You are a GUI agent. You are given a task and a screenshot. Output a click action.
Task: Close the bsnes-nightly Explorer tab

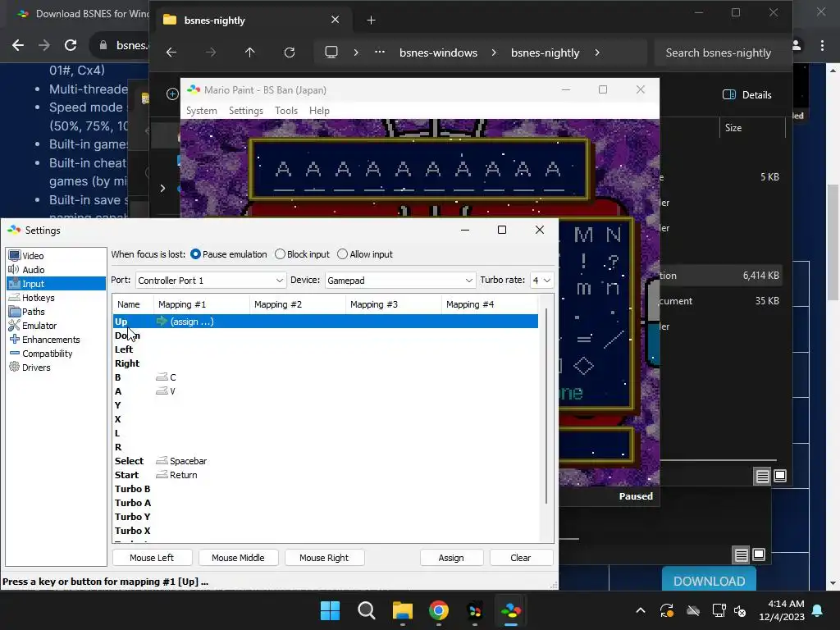(x=336, y=20)
